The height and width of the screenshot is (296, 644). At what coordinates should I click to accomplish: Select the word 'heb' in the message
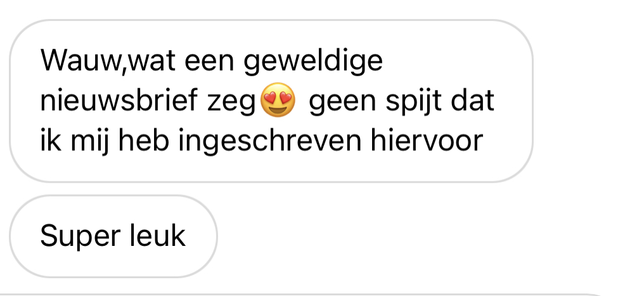click(143, 140)
